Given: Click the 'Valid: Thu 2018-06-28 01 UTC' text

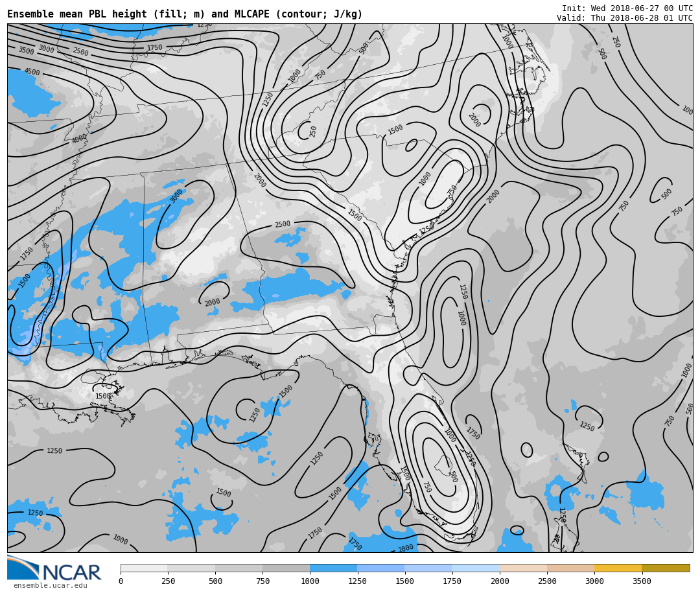Looking at the screenshot, I should pos(625,18).
